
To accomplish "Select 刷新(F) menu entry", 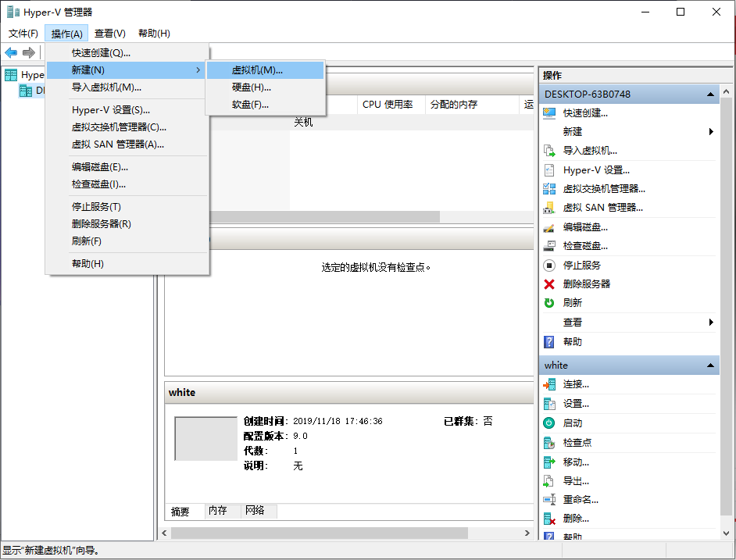I will coord(126,241).
